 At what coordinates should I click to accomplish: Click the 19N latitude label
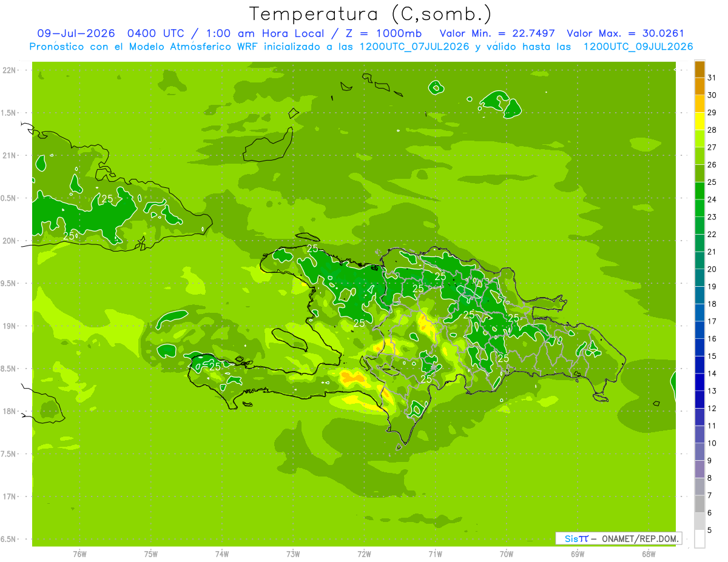tap(10, 326)
